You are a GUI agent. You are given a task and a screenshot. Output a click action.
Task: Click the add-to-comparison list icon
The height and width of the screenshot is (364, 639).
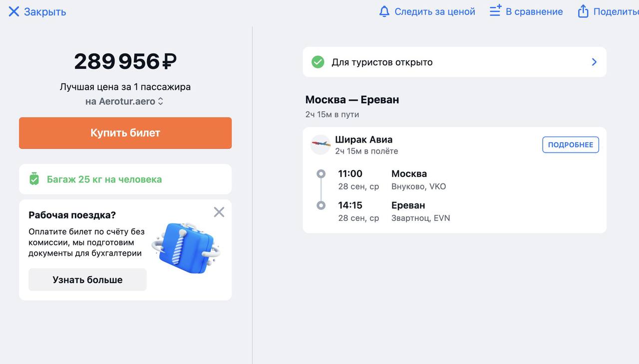pos(495,10)
